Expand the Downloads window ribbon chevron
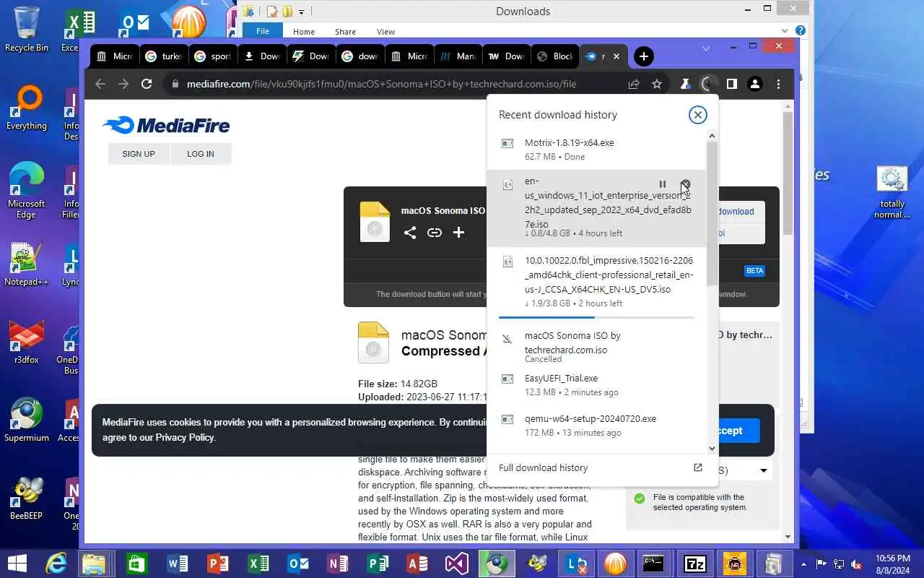The height and width of the screenshot is (578, 924). point(785,31)
